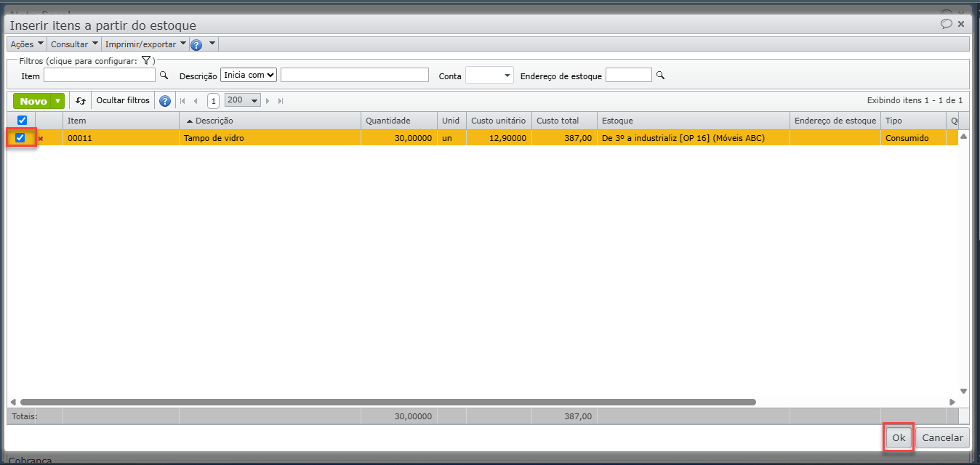
Task: Open the comment bubble icon in title bar
Action: [x=947, y=24]
